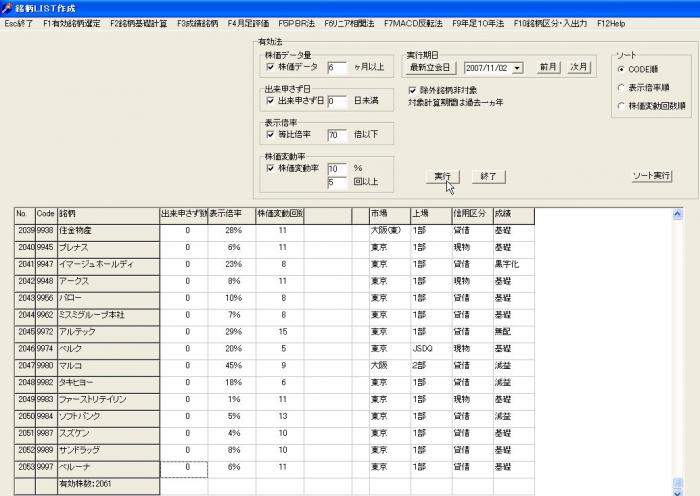The width and height of the screenshot is (700, 496).
Task: Select the 表示倍率順 sort radio button
Action: click(x=621, y=87)
